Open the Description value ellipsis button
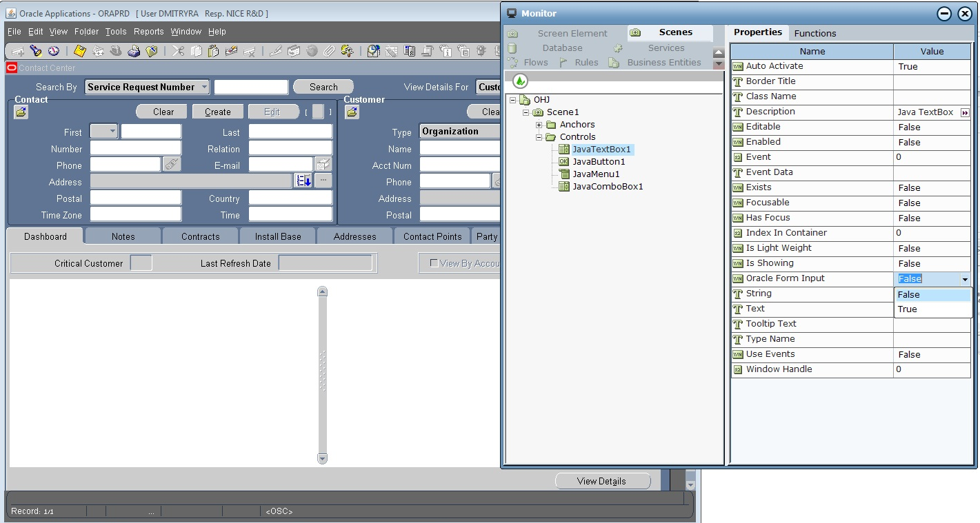 965,112
